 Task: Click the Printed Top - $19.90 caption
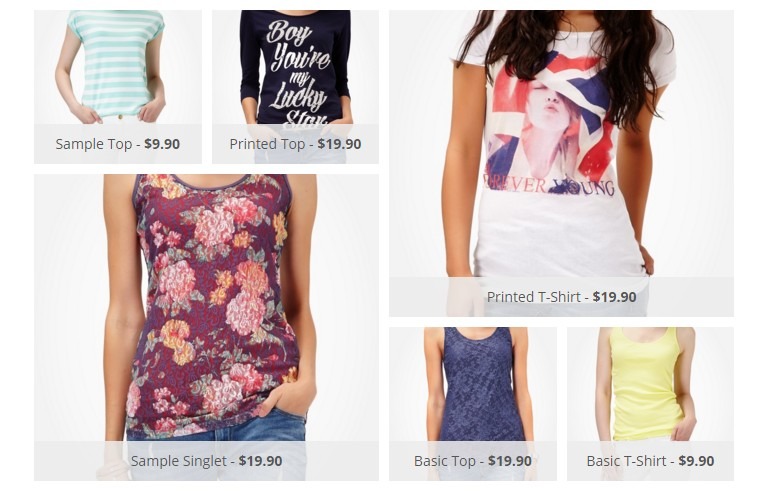pos(295,144)
